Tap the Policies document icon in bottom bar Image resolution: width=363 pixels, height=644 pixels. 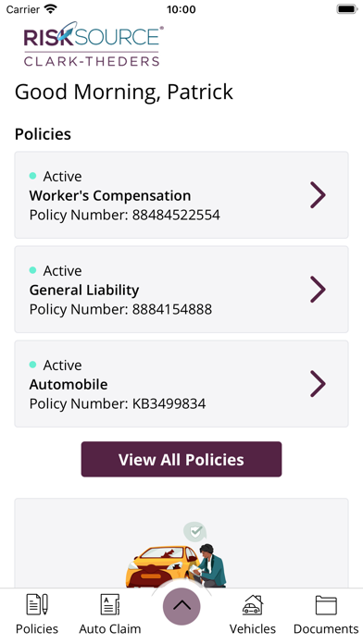click(x=37, y=604)
